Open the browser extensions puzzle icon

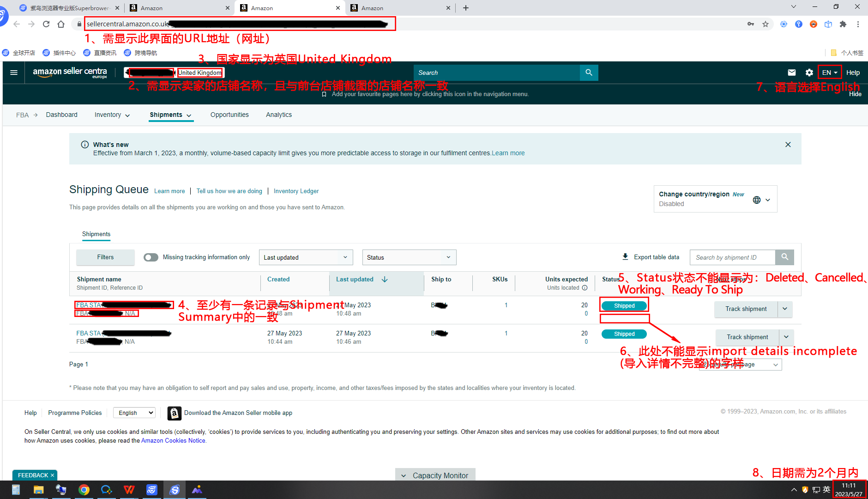pos(843,24)
